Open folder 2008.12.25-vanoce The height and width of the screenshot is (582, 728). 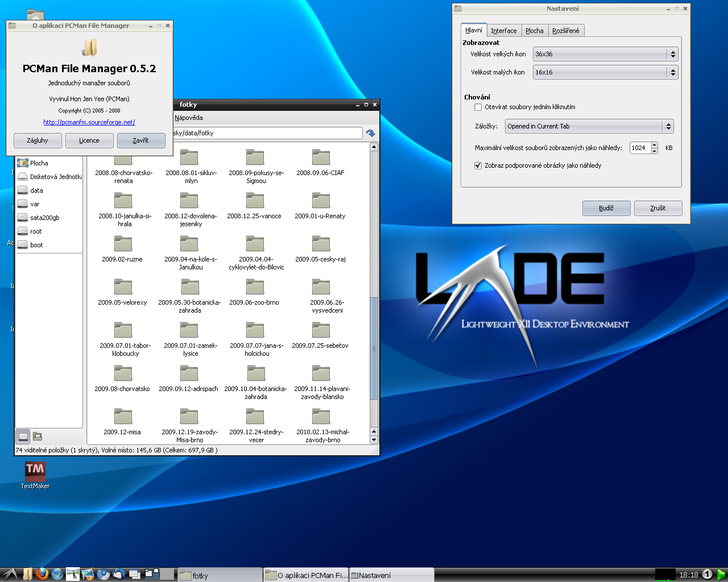click(x=255, y=206)
